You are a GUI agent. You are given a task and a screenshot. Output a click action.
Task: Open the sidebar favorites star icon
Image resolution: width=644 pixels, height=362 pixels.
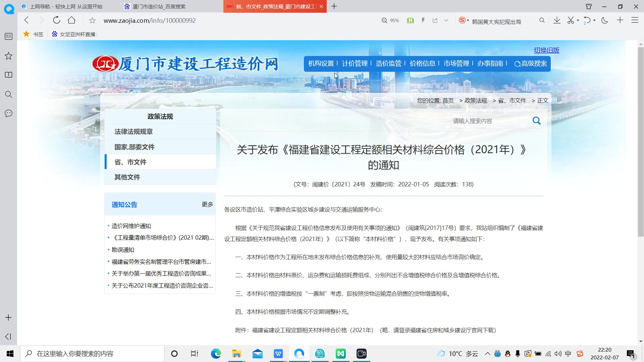9,56
